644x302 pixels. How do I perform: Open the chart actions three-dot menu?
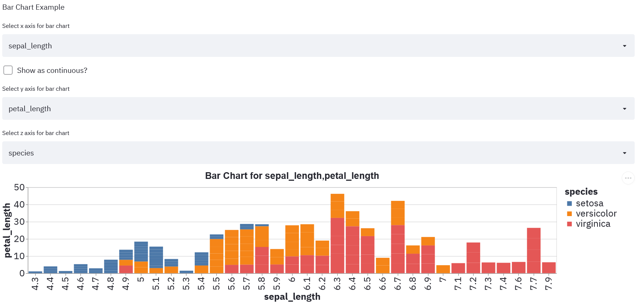628,178
